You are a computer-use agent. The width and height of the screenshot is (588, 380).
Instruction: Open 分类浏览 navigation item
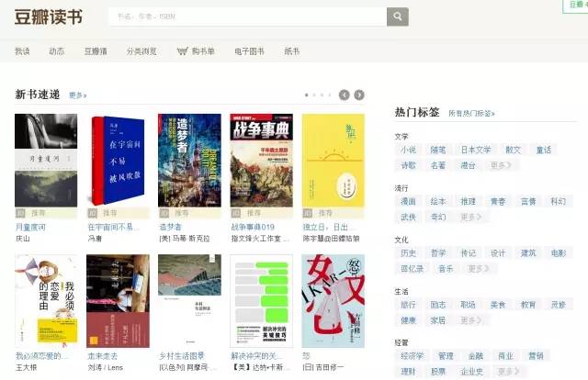(141, 51)
